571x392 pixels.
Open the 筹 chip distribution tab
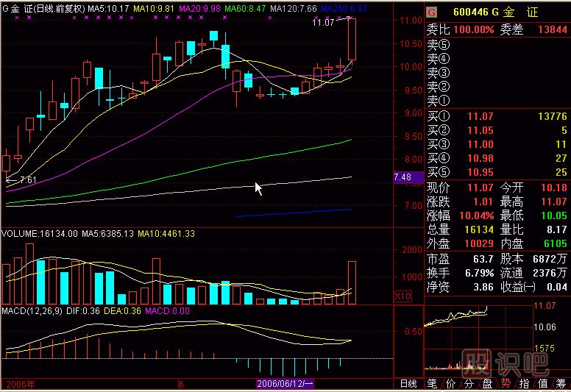coord(561,384)
